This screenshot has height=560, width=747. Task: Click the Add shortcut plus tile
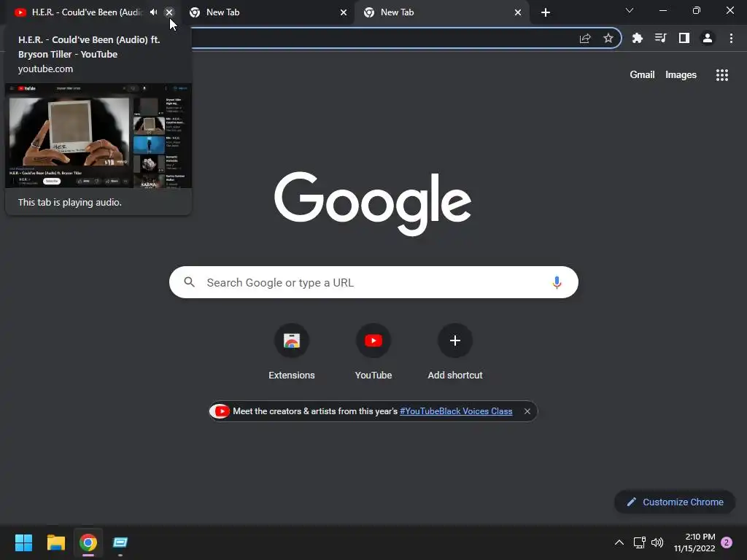point(455,351)
